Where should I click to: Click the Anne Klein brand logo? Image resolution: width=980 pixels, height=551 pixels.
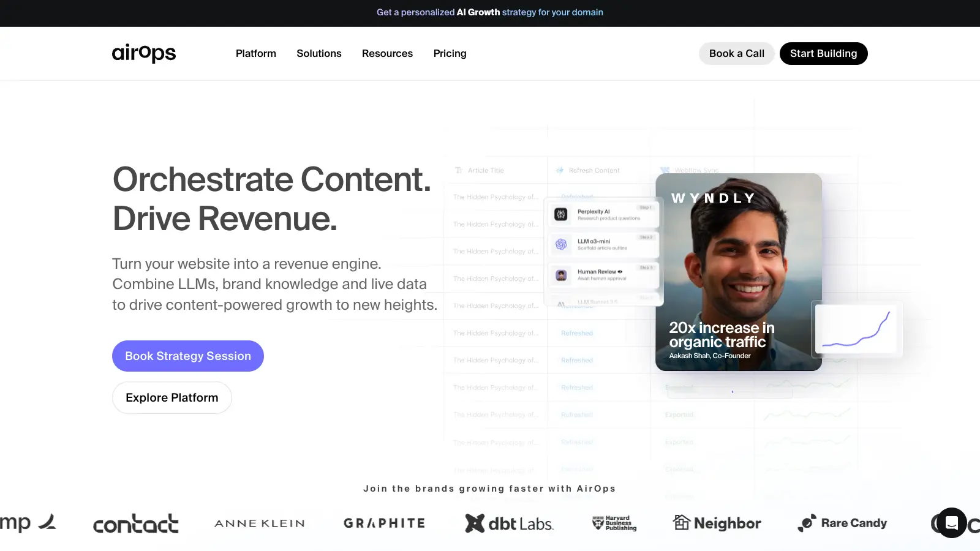[x=259, y=523]
